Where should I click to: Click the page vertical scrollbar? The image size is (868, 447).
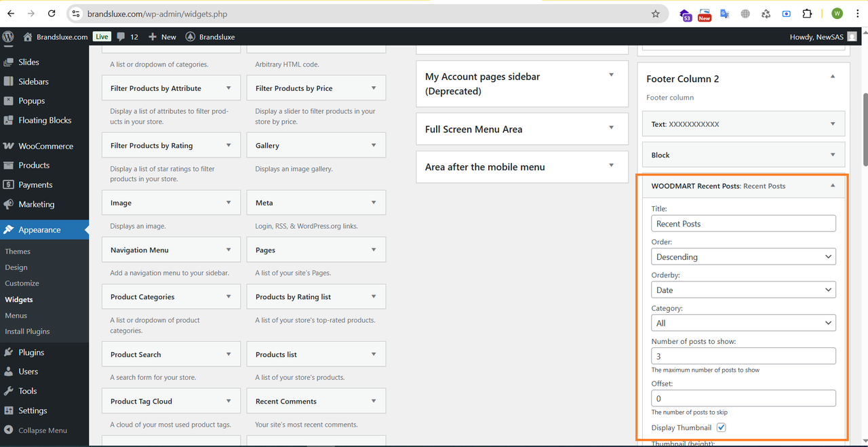pos(864,129)
